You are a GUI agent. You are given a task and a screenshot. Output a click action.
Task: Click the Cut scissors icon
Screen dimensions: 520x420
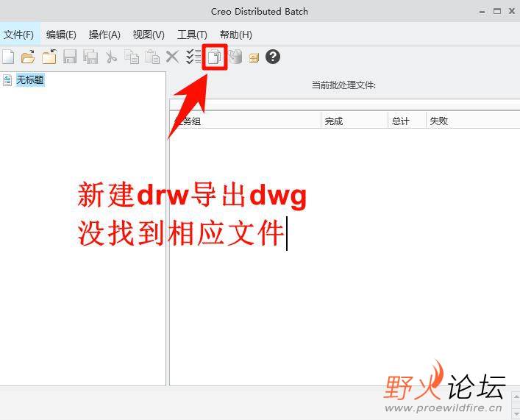tap(112, 57)
